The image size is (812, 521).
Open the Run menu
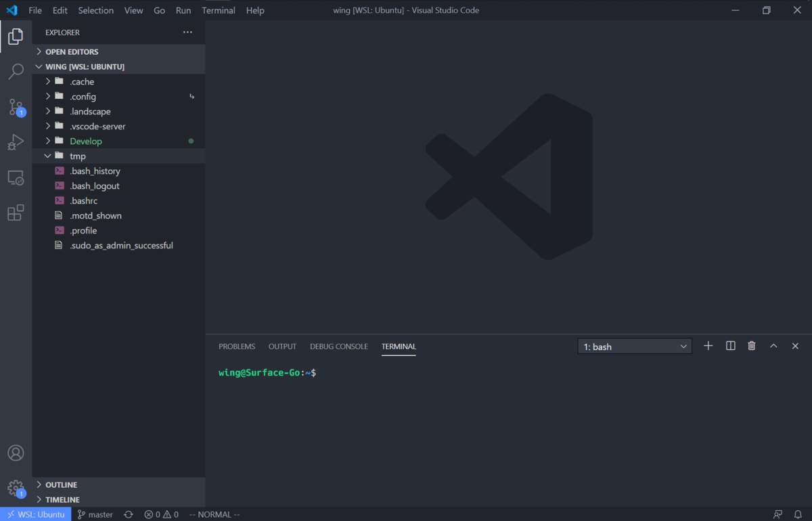[183, 10]
